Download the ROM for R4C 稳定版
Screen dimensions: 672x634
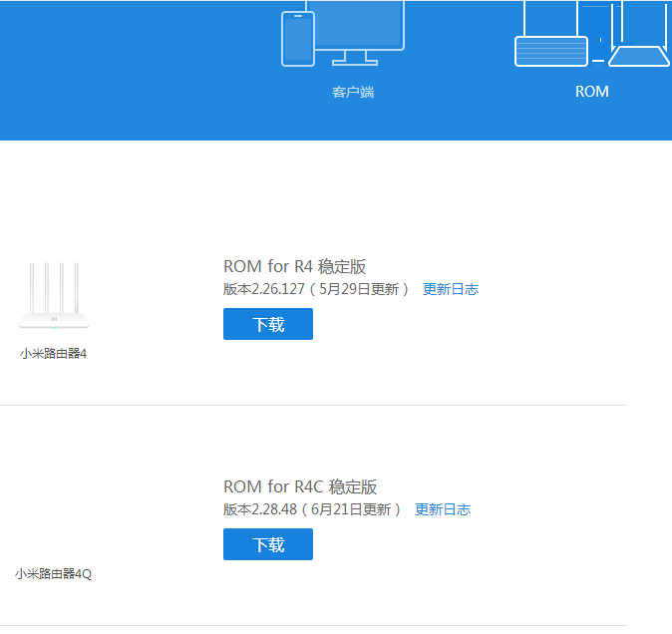(x=268, y=544)
